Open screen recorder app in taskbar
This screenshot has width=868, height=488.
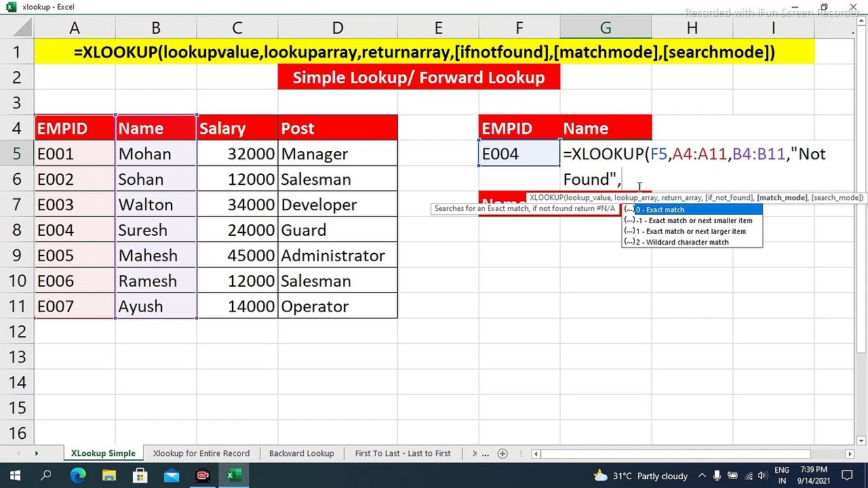tap(203, 476)
